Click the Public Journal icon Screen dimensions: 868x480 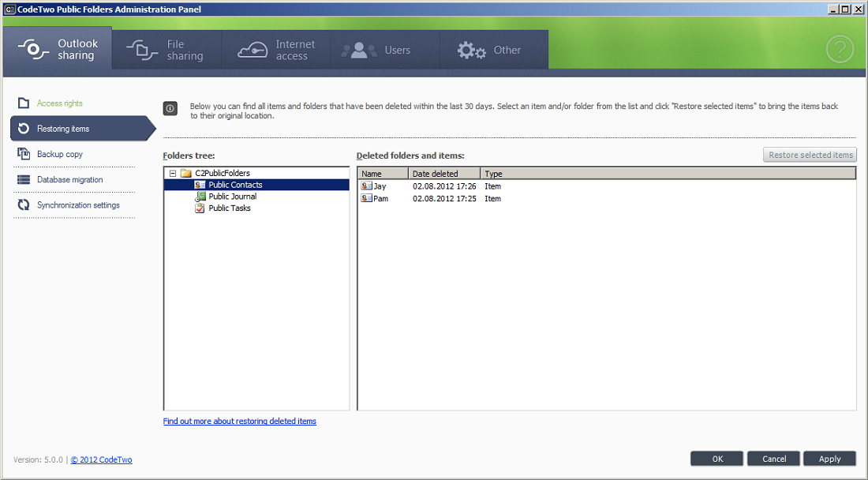click(x=200, y=197)
